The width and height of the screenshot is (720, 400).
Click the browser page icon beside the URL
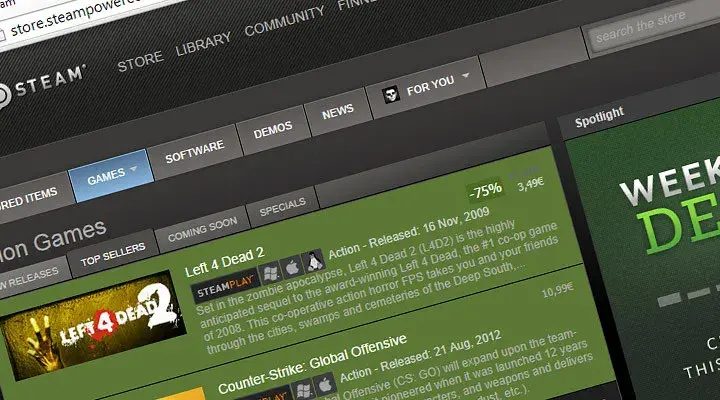2,36
